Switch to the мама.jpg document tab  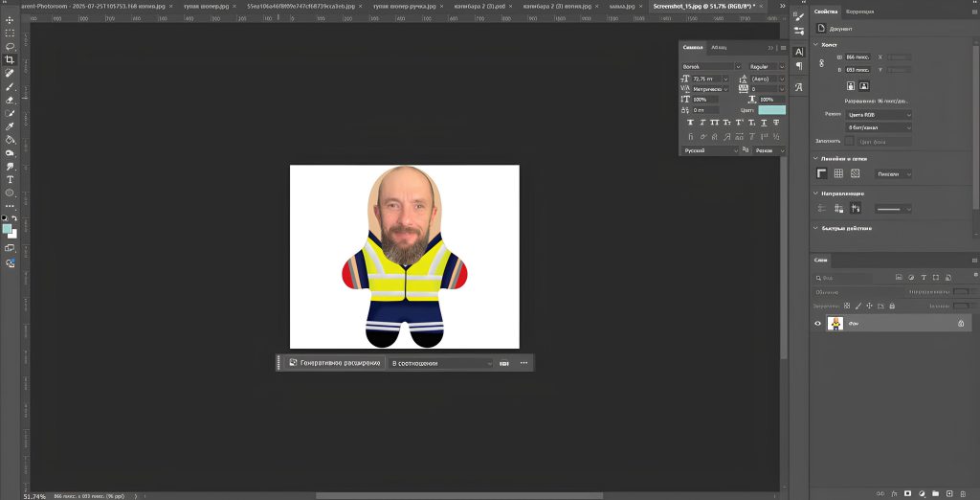pyautogui.click(x=623, y=6)
